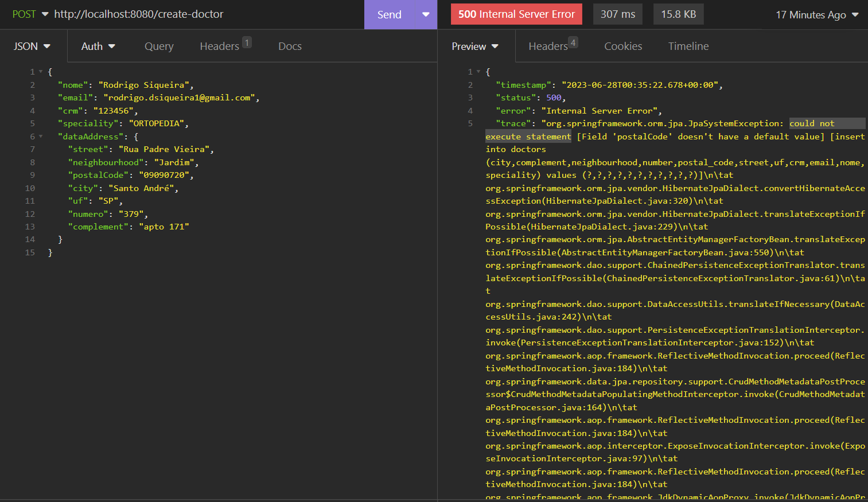Viewport: 868px width, 502px height.
Task: Send the create-doctor request
Action: point(390,14)
